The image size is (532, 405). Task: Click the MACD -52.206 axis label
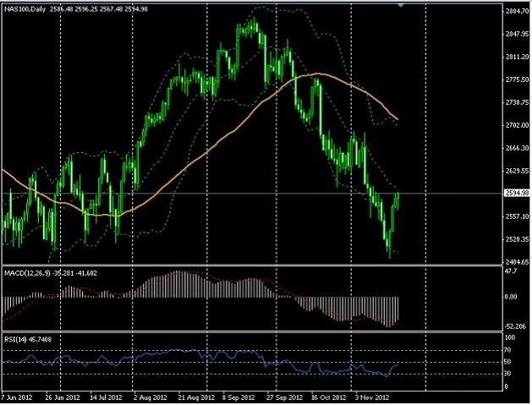click(x=515, y=326)
